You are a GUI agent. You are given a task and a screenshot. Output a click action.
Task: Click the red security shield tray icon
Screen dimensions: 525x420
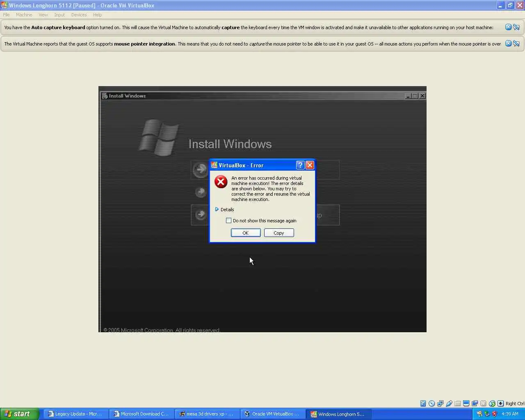[x=494, y=414]
